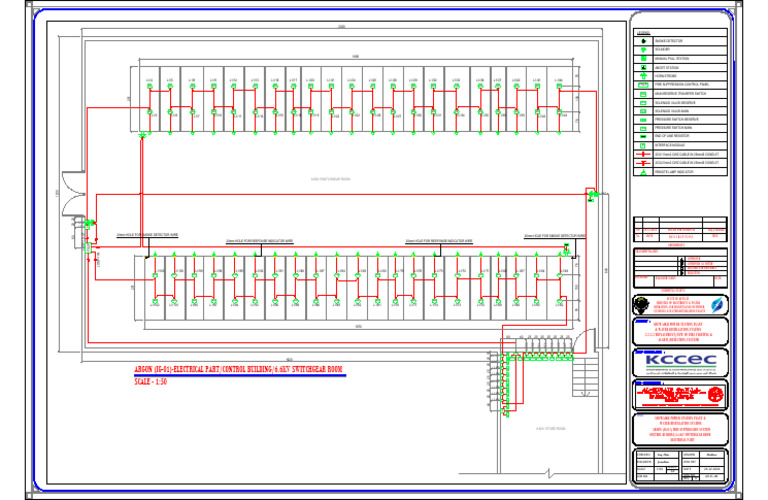Image resolution: width=768 pixels, height=500 pixels.
Task: Select the abort station legend symbol
Action: click(x=644, y=68)
